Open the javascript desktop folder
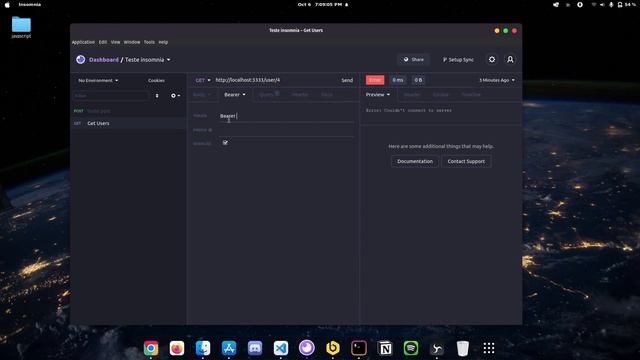Image resolution: width=640 pixels, height=360 pixels. point(21,27)
